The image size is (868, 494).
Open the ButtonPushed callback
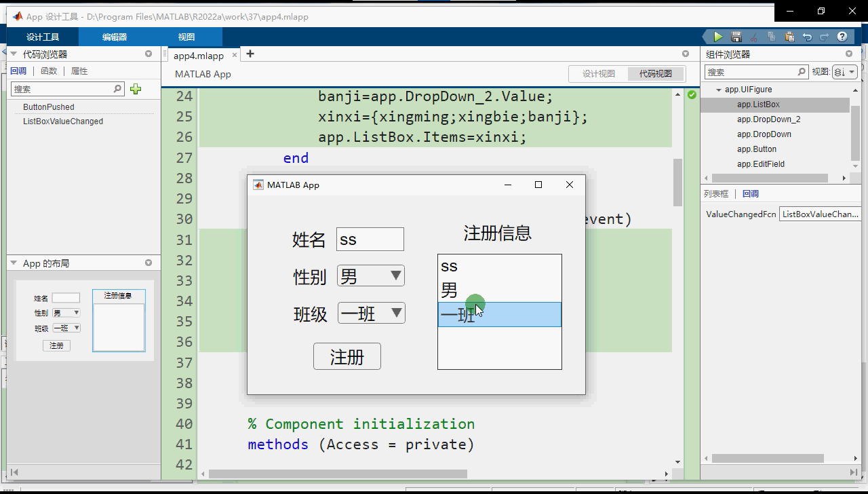(x=49, y=107)
